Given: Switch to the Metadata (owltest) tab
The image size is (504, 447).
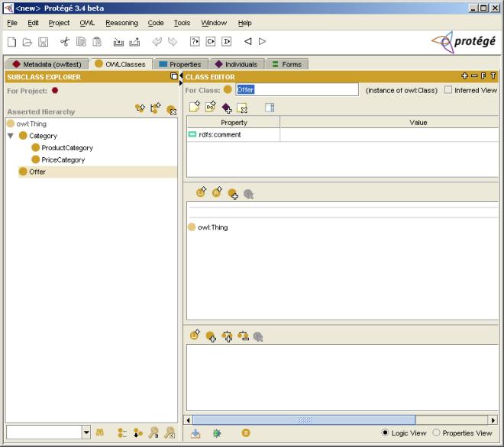Looking at the screenshot, I should (47, 64).
